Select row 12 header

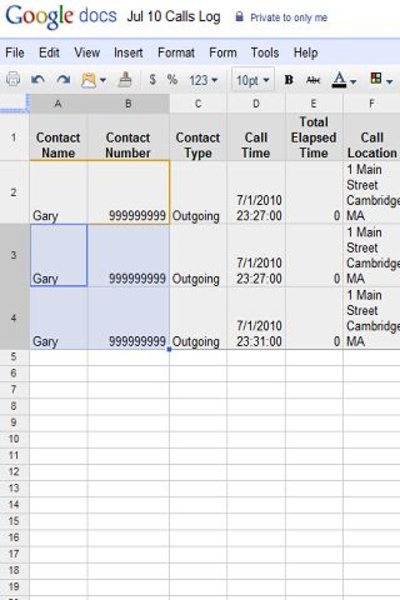pyautogui.click(x=14, y=472)
